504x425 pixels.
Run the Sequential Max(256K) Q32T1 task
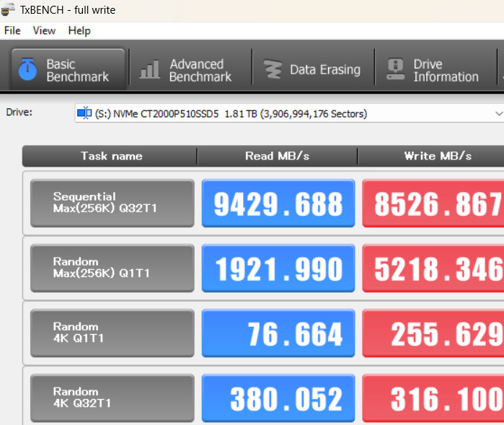pyautogui.click(x=112, y=203)
